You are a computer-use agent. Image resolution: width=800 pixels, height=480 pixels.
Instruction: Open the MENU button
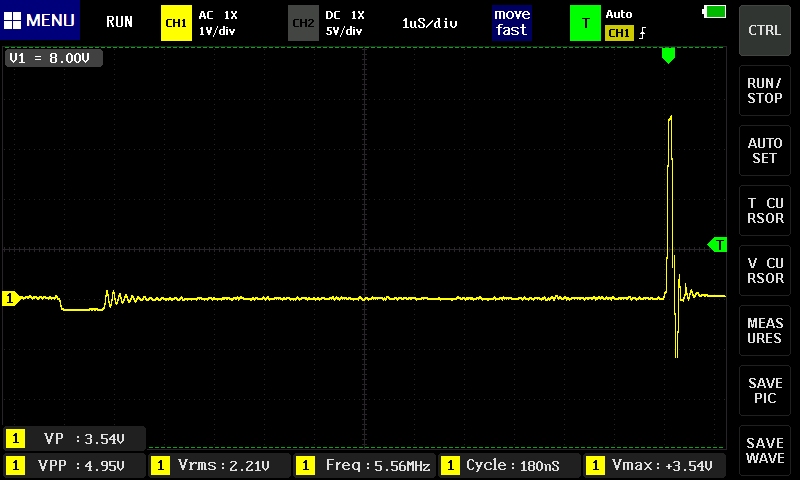point(39,21)
